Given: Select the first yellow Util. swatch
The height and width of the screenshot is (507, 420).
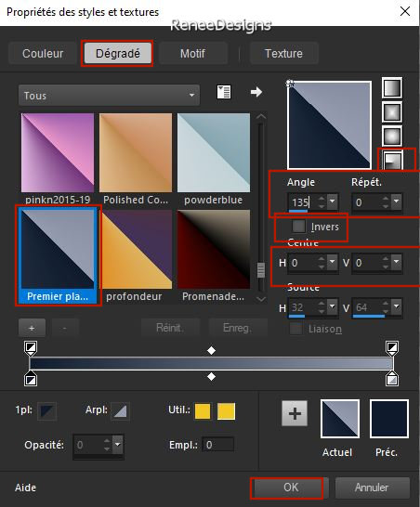Looking at the screenshot, I should [203, 411].
